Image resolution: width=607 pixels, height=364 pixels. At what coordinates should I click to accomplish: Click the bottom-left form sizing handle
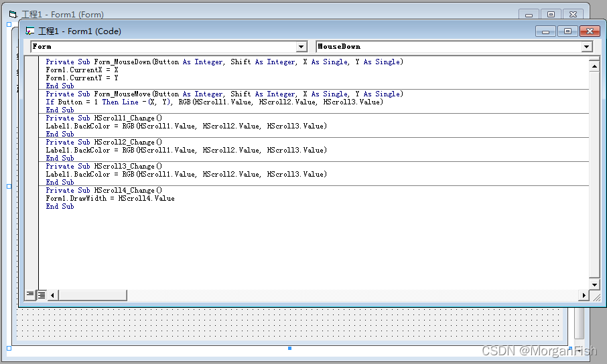(9, 349)
